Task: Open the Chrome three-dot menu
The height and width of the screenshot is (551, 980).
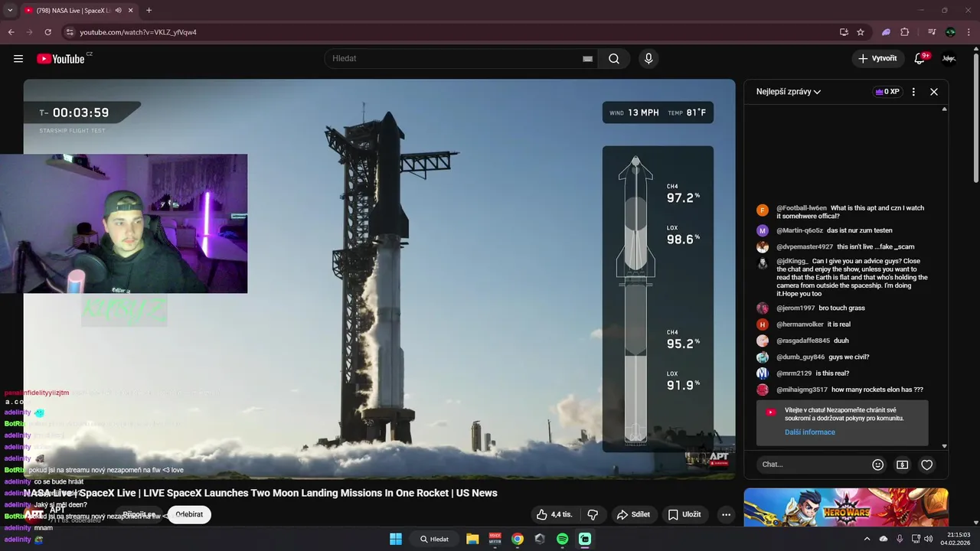Action: coord(969,32)
